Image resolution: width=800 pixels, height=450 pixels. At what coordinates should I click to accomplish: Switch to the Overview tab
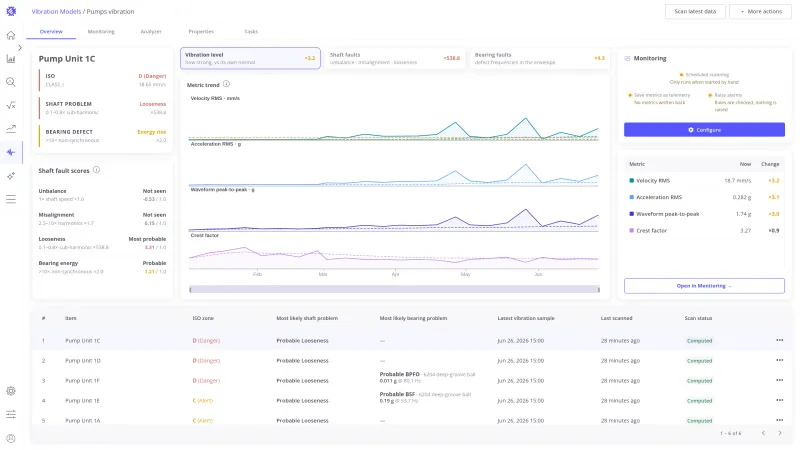pyautogui.click(x=51, y=32)
